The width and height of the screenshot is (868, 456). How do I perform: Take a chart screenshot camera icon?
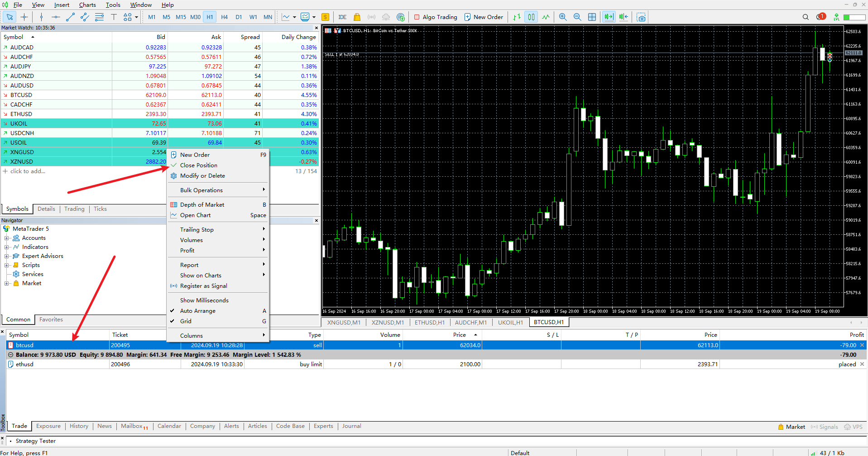(x=641, y=17)
